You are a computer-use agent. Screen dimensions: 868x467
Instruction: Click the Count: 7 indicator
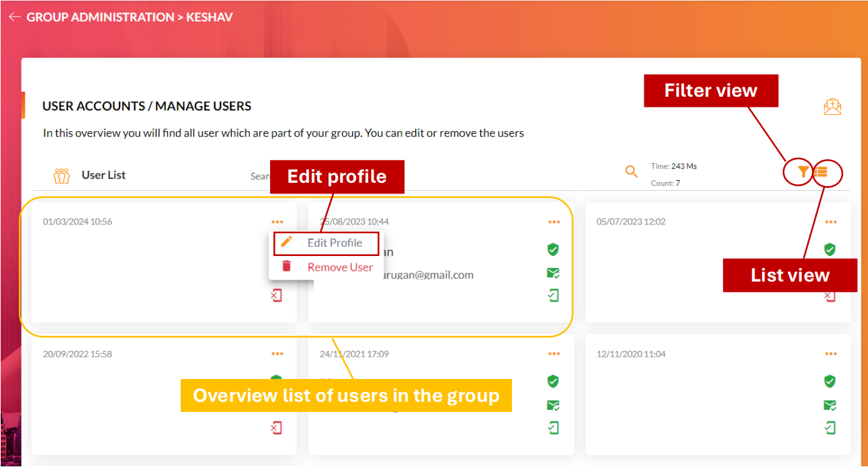coord(665,182)
